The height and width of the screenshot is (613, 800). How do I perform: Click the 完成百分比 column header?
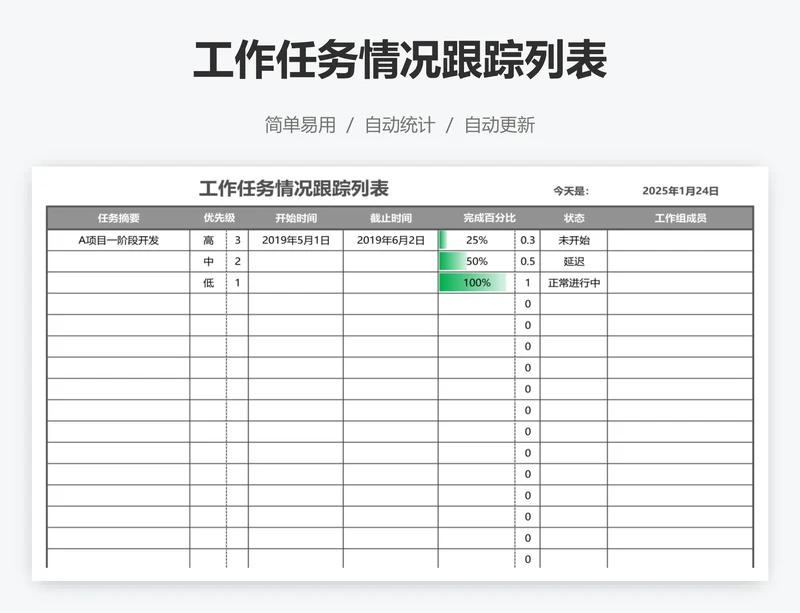point(489,218)
